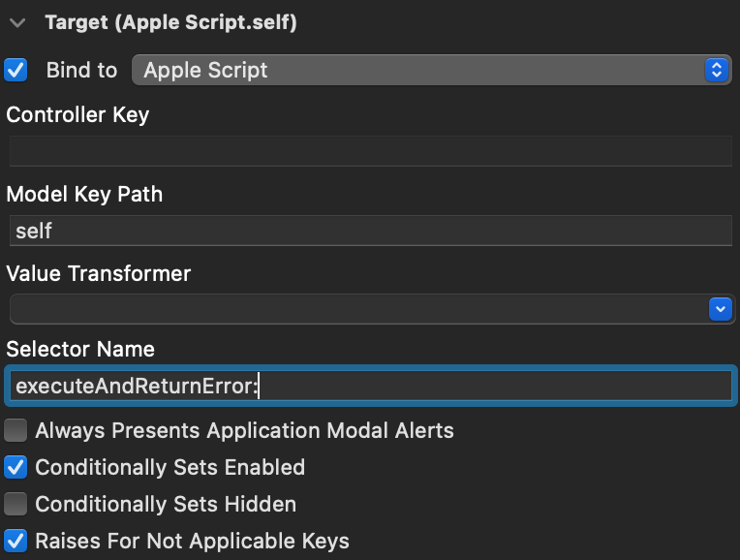The height and width of the screenshot is (560, 740).
Task: Click the Target (Apple Script.self) header title
Action: point(170,23)
